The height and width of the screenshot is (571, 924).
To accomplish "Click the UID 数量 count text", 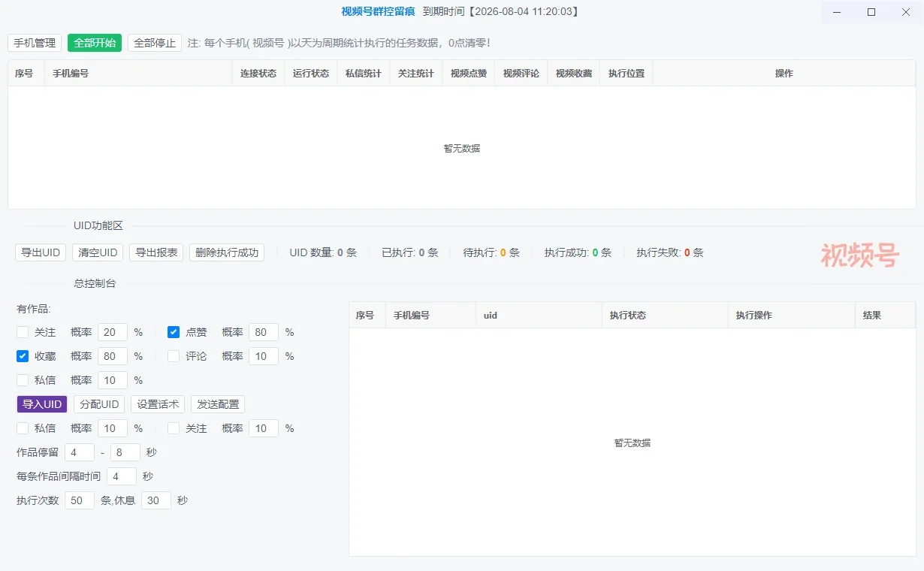I will tap(323, 252).
